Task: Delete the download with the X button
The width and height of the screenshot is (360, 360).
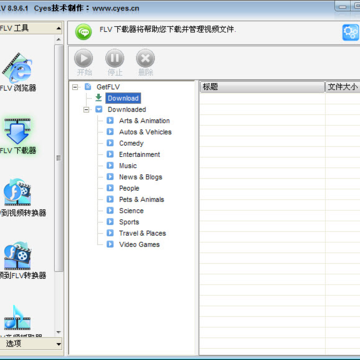Action: click(146, 58)
